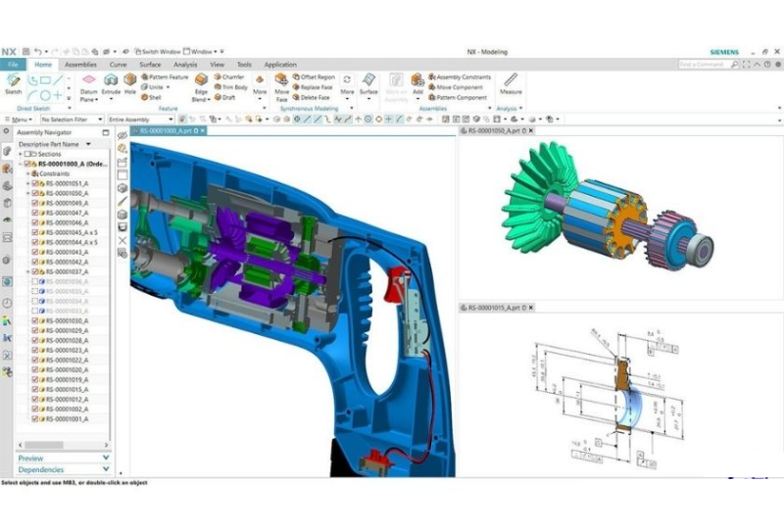Open the Entire Assembly scope dropdown
Image resolution: width=784 pixels, height=532 pixels.
tap(140, 120)
